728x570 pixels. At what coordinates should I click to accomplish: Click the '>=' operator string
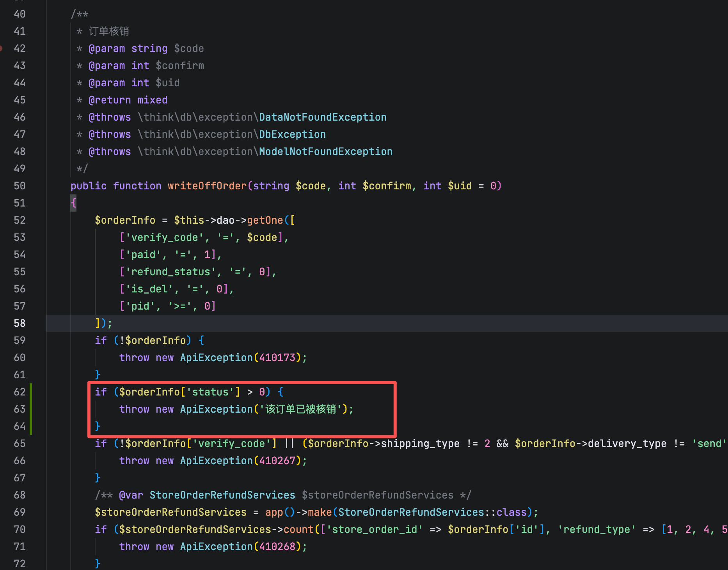[179, 306]
